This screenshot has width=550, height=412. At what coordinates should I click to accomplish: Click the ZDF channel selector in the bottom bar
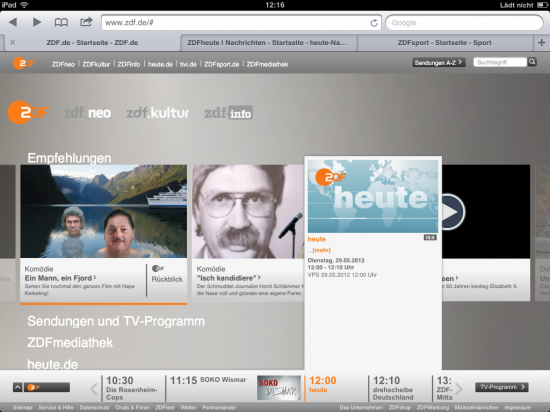[x=47, y=387]
